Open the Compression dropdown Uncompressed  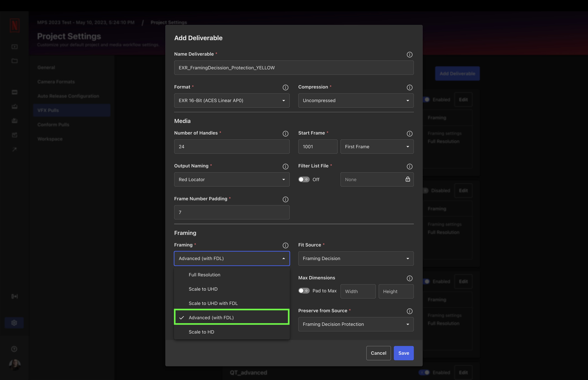pyautogui.click(x=356, y=100)
